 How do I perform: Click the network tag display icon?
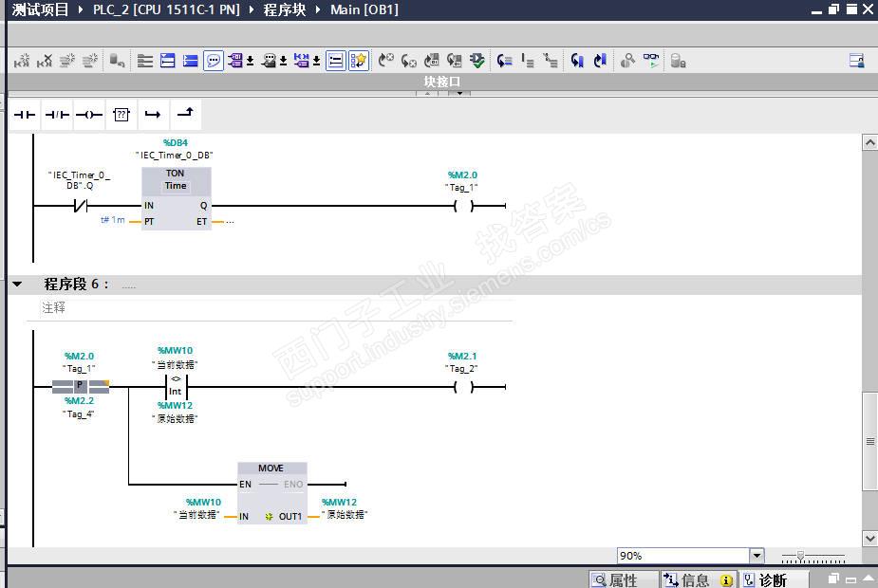[x=302, y=61]
